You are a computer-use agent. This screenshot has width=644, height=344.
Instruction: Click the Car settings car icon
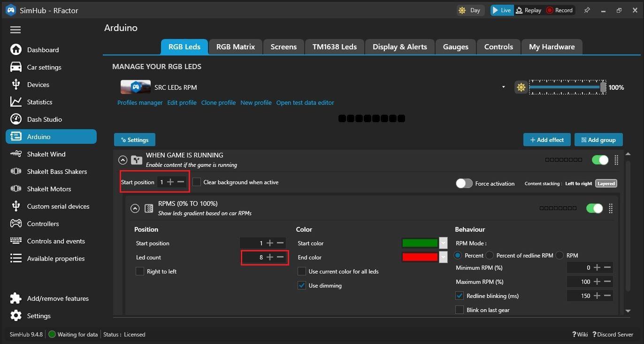click(x=16, y=67)
